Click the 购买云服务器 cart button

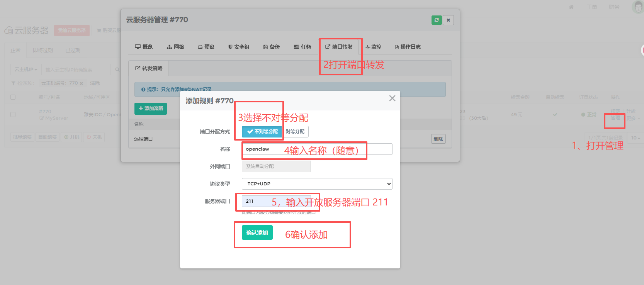[x=108, y=31]
